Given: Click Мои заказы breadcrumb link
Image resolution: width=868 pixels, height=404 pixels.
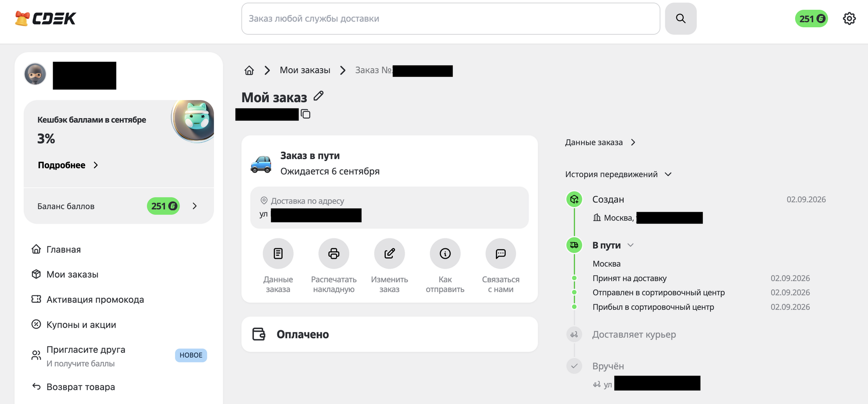Looking at the screenshot, I should [x=305, y=70].
